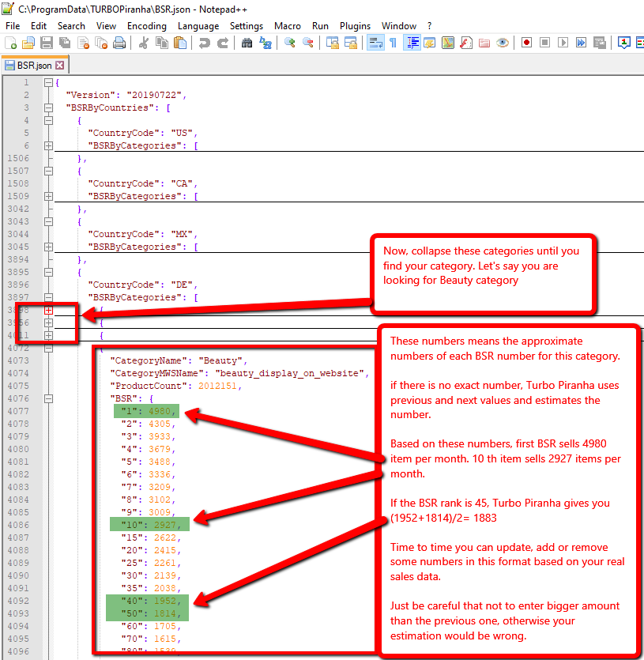Zoom in with the magnifier plus icon
The width and height of the screenshot is (644, 660).
click(289, 43)
